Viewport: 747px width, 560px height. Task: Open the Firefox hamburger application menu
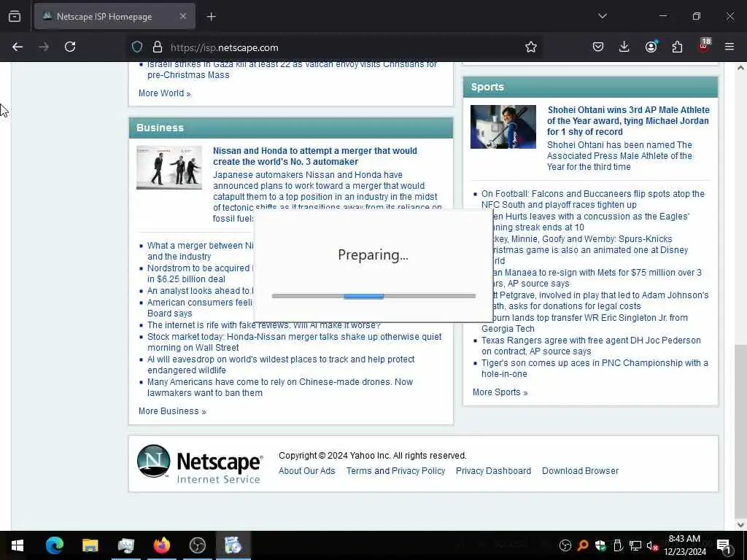point(729,47)
